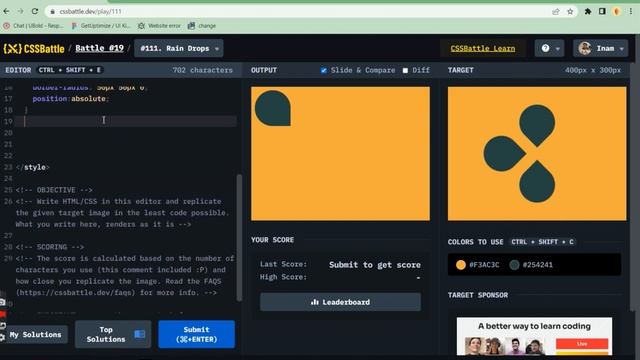Place cursor on editor line 19
Screen dimensions: 640x360
[126, 121]
